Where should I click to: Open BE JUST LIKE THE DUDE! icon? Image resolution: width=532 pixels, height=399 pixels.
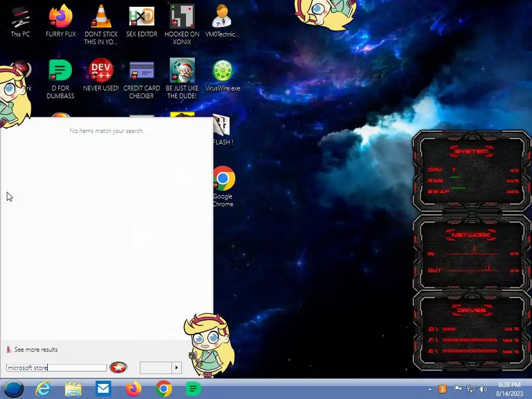coord(182,79)
